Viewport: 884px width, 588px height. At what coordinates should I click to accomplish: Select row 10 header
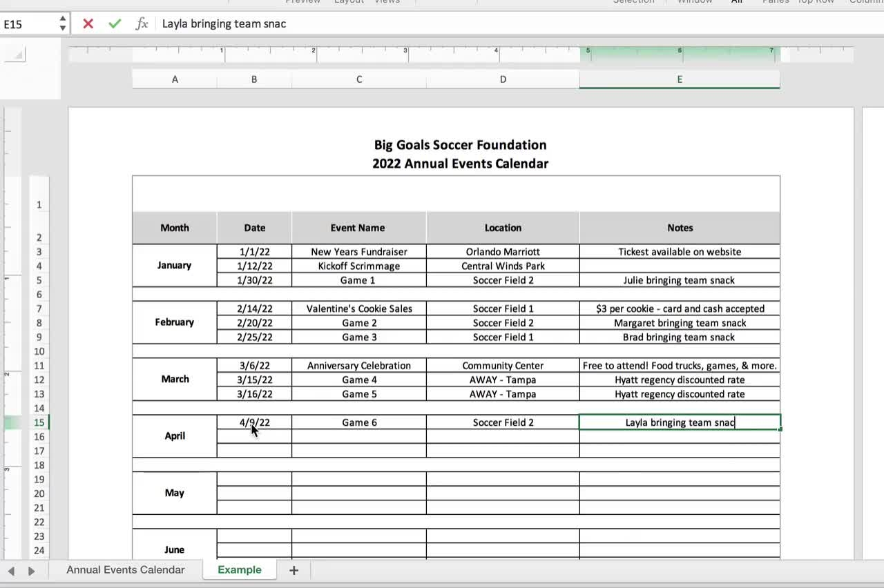tap(39, 351)
